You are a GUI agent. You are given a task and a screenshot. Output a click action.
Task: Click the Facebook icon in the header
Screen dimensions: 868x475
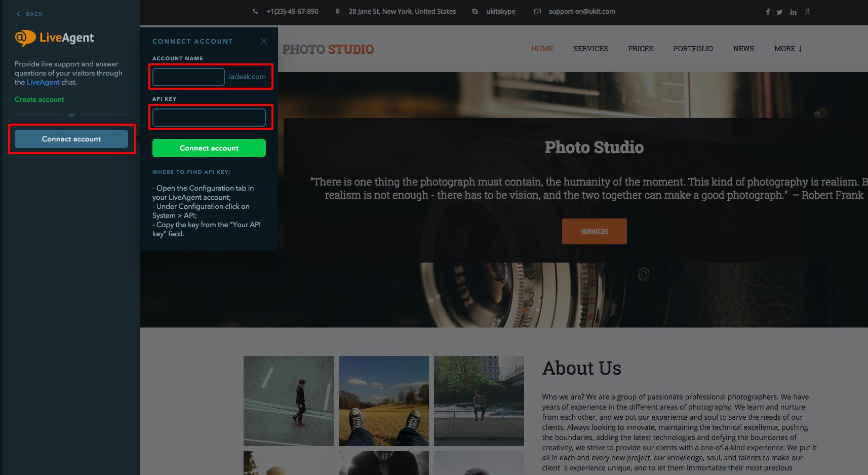(x=768, y=12)
